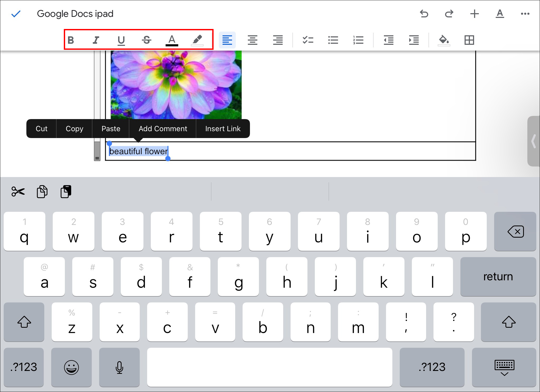This screenshot has height=392, width=540.
Task: Tap the Redo arrow icon
Action: click(x=449, y=14)
